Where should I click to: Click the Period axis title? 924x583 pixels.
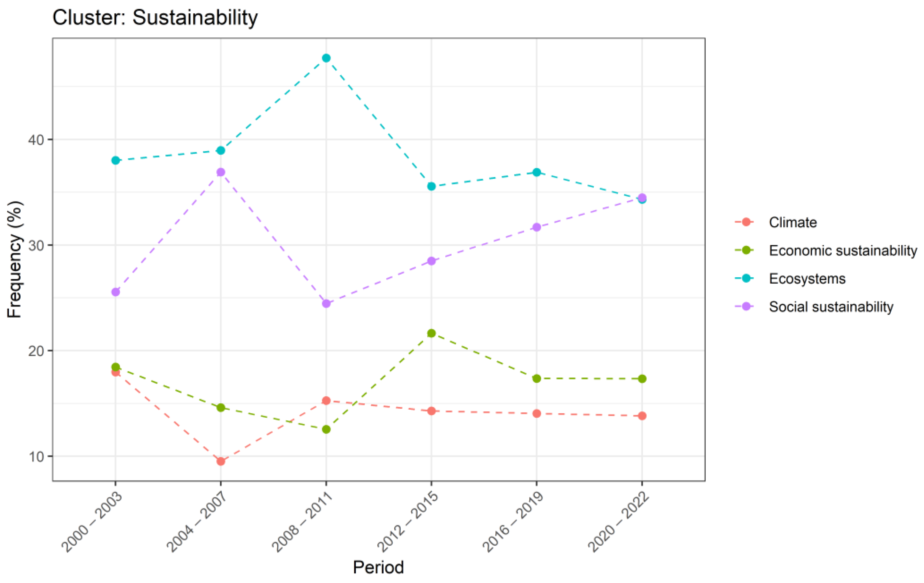[378, 567]
